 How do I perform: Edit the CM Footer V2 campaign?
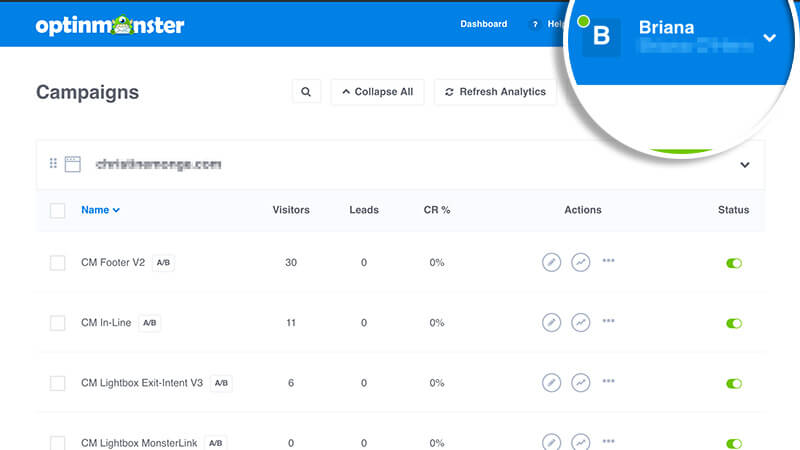point(551,262)
